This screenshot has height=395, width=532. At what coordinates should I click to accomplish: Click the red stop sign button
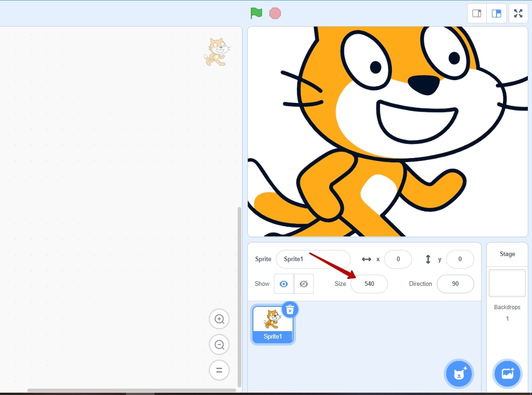(x=275, y=13)
